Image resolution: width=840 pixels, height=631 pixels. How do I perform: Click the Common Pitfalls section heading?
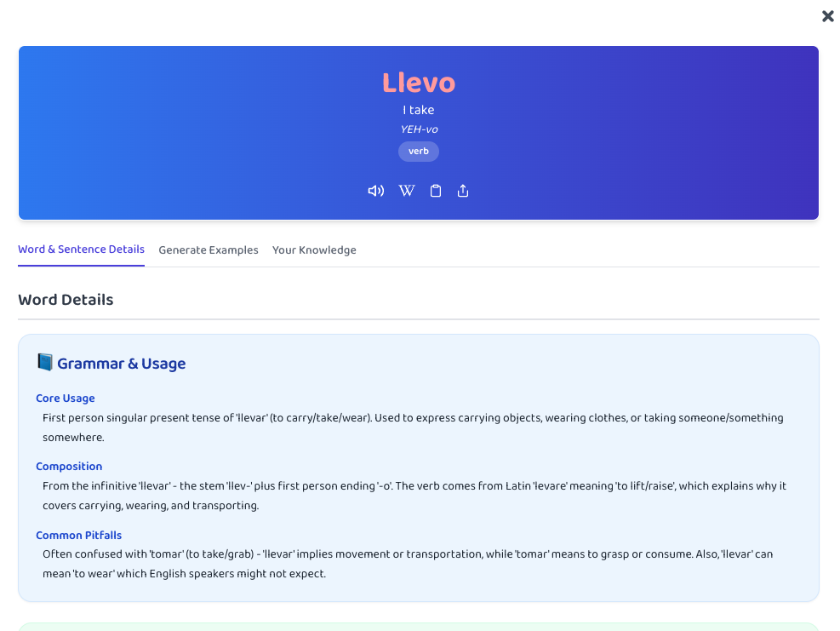click(x=79, y=535)
